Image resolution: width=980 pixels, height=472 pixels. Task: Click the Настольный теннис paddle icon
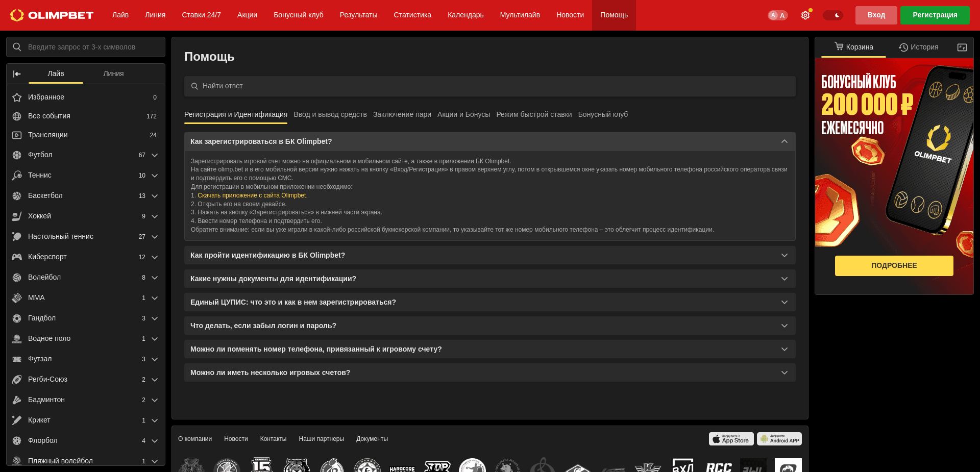click(x=17, y=237)
